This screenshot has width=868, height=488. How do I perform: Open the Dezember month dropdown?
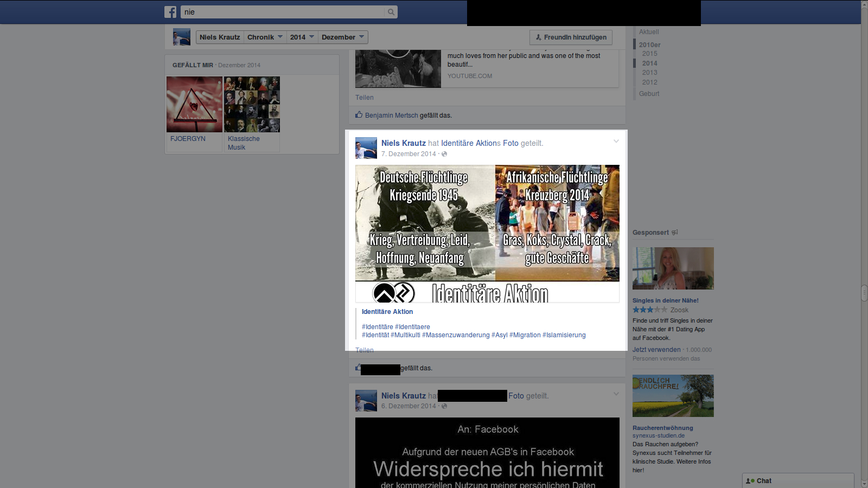(343, 37)
